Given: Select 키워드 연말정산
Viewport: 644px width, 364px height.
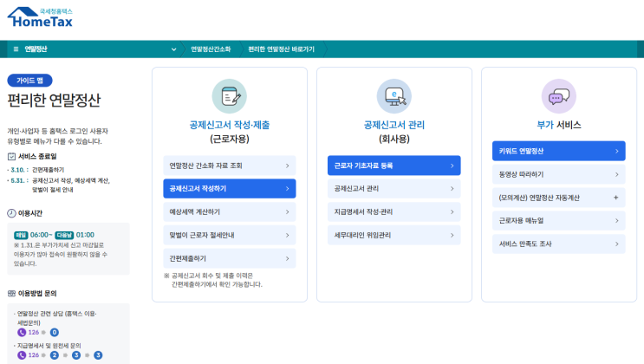Looking at the screenshot, I should [x=559, y=151].
